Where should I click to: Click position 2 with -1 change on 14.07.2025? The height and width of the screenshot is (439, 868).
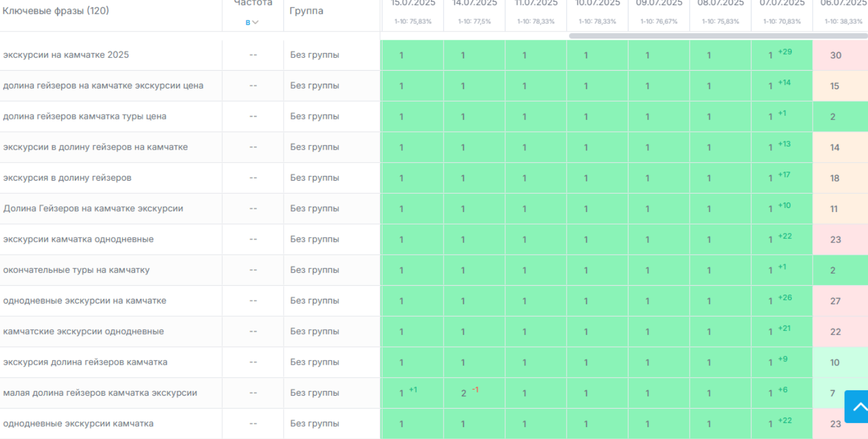pos(464,393)
